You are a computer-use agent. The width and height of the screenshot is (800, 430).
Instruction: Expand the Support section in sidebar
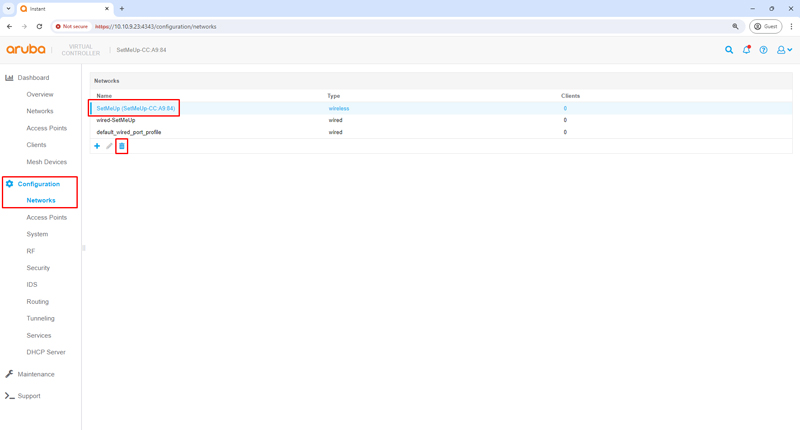pyautogui.click(x=29, y=396)
